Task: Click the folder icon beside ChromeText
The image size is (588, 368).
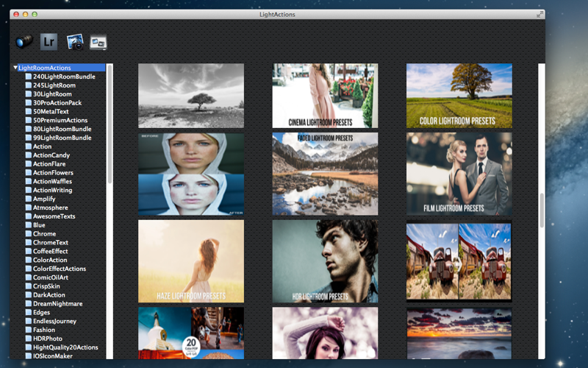Action: pos(29,242)
